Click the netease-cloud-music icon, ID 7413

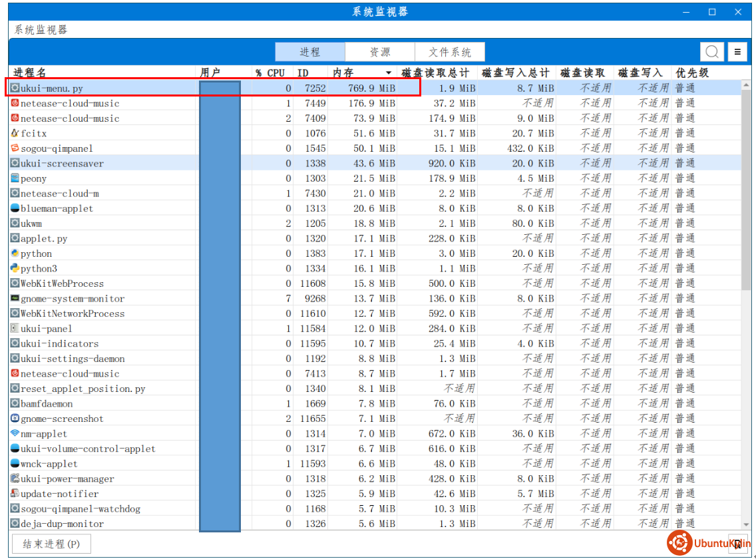(x=15, y=373)
